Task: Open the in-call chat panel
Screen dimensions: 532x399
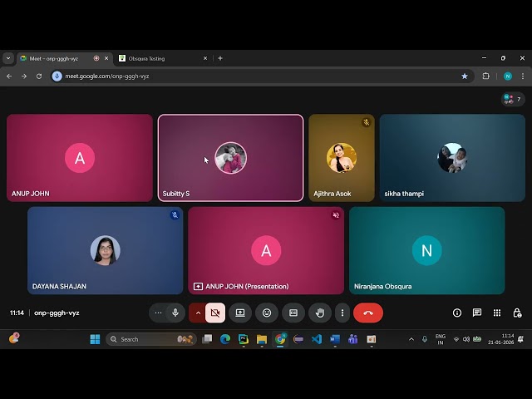Action: pos(477,313)
